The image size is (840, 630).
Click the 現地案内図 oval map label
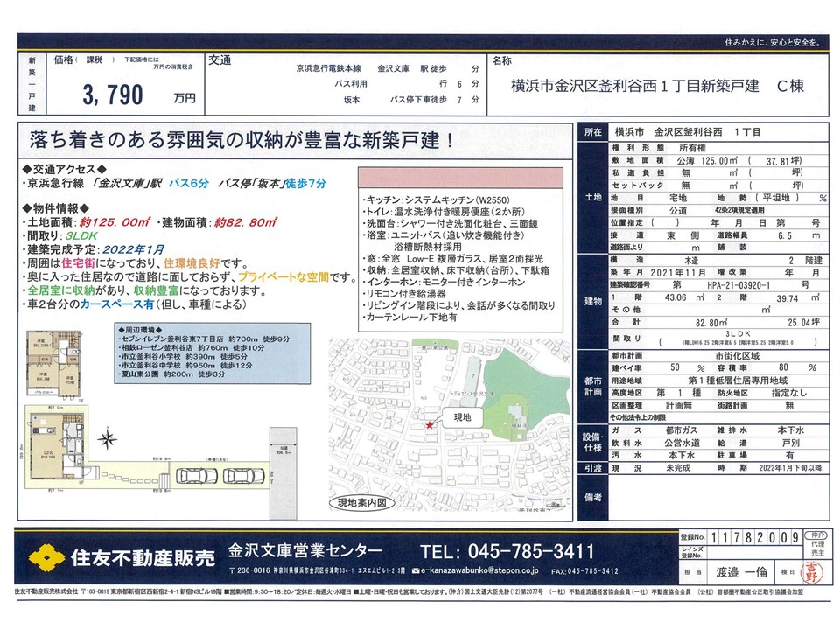(361, 504)
